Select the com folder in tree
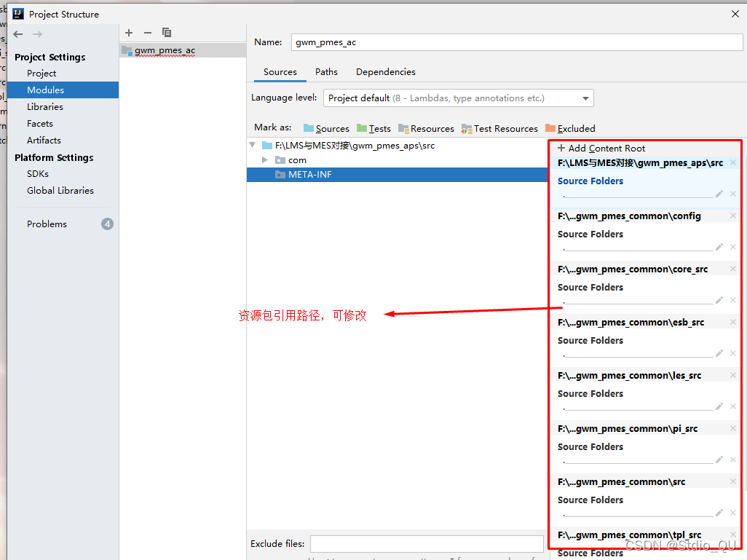 click(x=297, y=160)
